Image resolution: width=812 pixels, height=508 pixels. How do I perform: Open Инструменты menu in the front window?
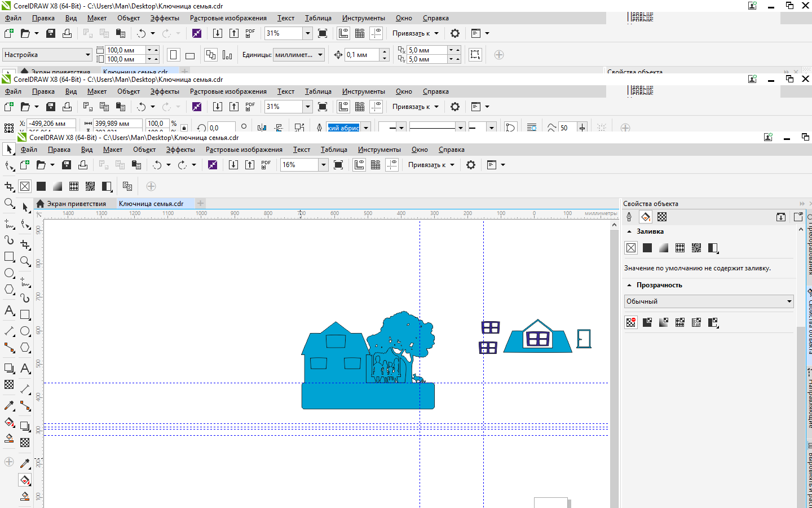[379, 150]
